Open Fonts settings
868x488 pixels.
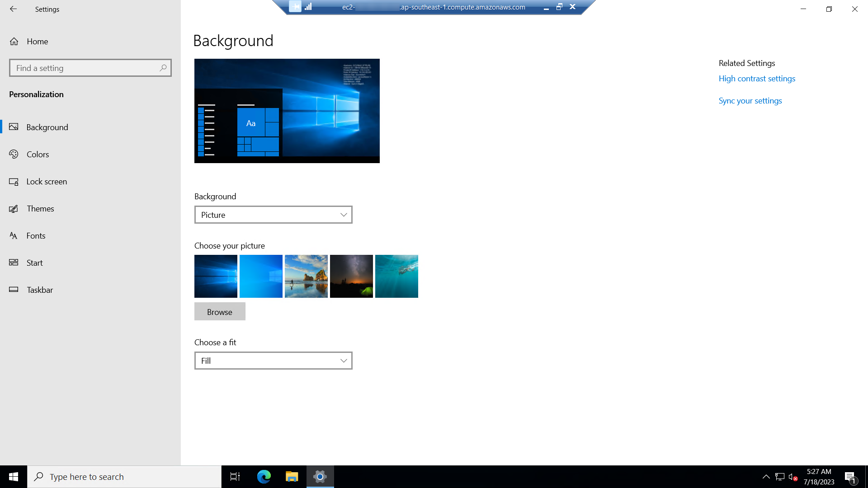36,235
